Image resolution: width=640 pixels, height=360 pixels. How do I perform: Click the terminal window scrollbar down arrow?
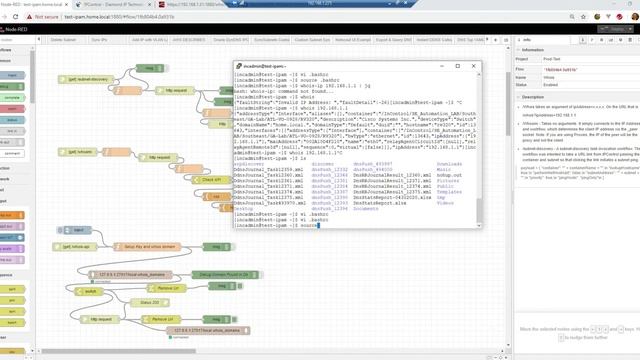point(479,225)
